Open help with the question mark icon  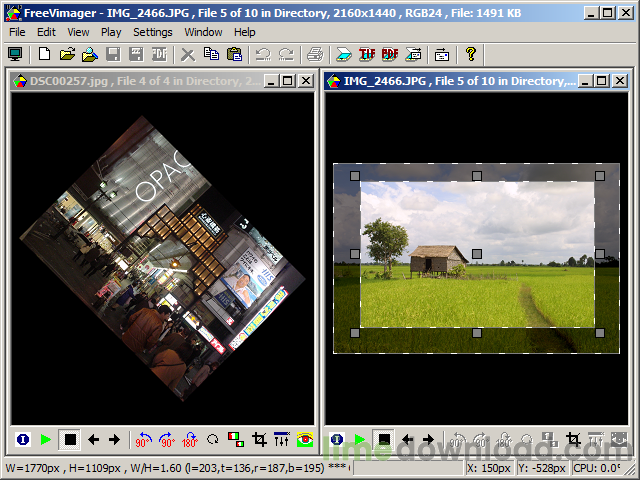pos(471,54)
